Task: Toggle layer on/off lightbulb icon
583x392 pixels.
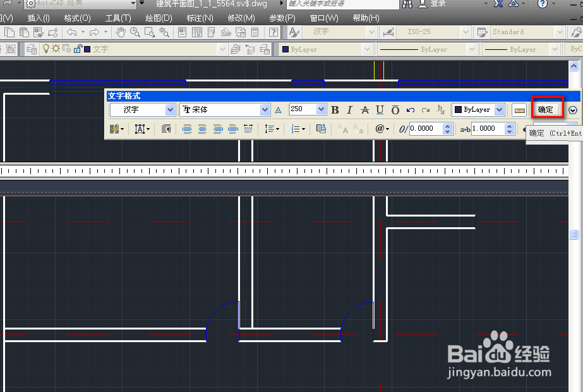Action: tap(46, 49)
